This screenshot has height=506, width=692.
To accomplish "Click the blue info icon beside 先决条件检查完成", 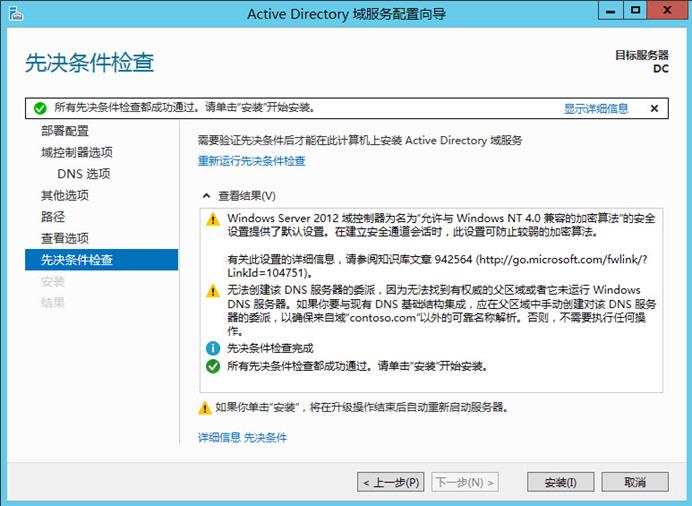I will pyautogui.click(x=213, y=349).
